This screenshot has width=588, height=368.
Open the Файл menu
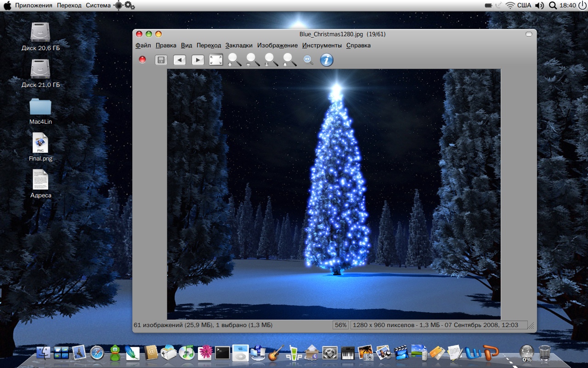pyautogui.click(x=143, y=46)
